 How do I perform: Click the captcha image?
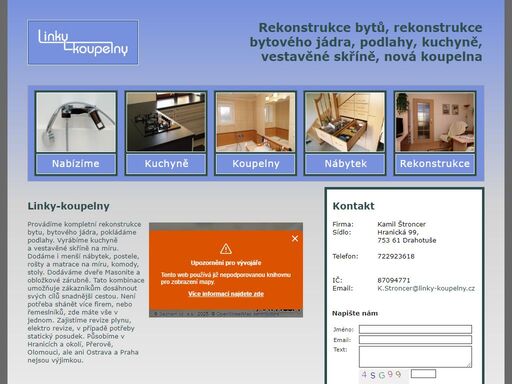click(384, 376)
